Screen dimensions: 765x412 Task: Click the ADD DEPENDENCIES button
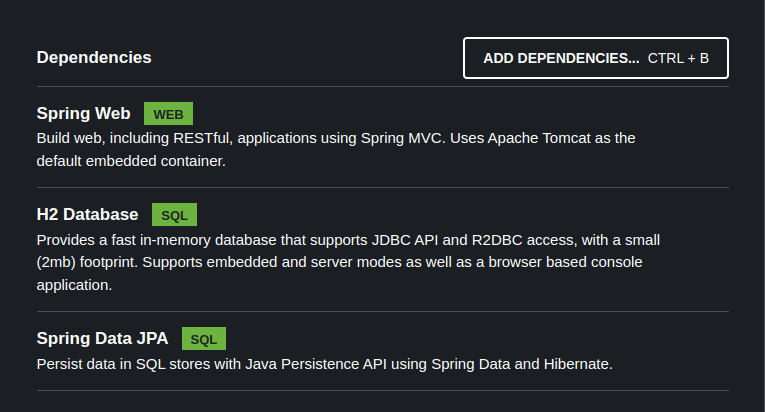click(561, 58)
